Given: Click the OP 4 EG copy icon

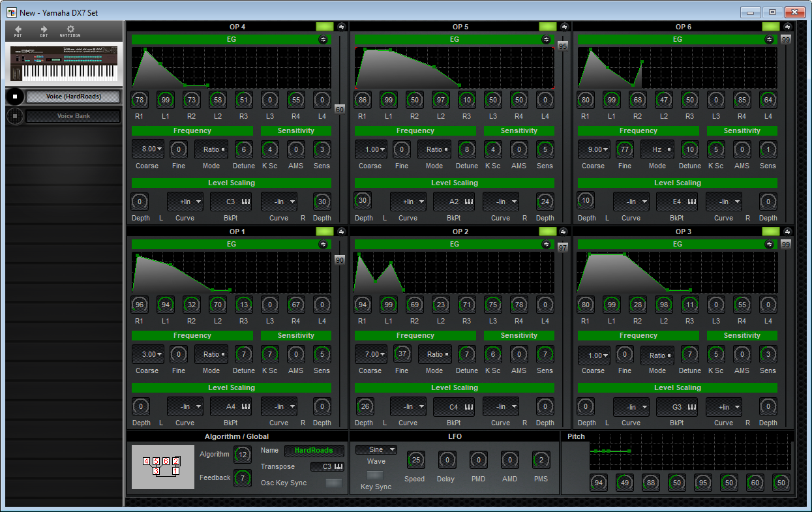Looking at the screenshot, I should point(323,39).
